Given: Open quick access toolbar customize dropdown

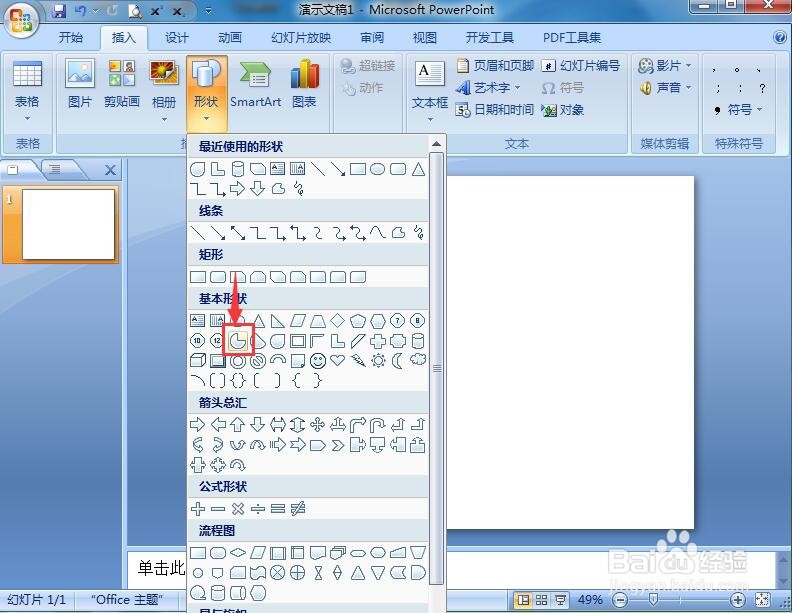Looking at the screenshot, I should (208, 10).
